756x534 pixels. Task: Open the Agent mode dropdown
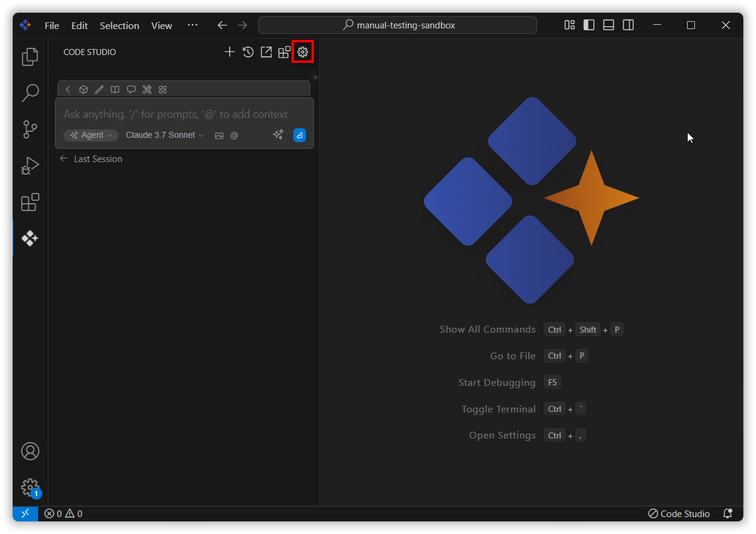pyautogui.click(x=91, y=135)
